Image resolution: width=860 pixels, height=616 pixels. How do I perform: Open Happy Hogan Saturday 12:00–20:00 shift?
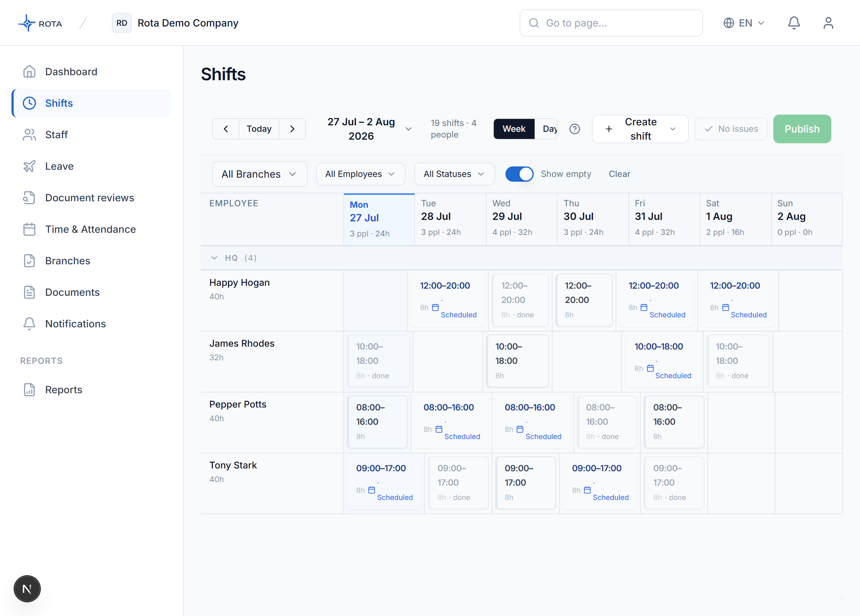[737, 300]
